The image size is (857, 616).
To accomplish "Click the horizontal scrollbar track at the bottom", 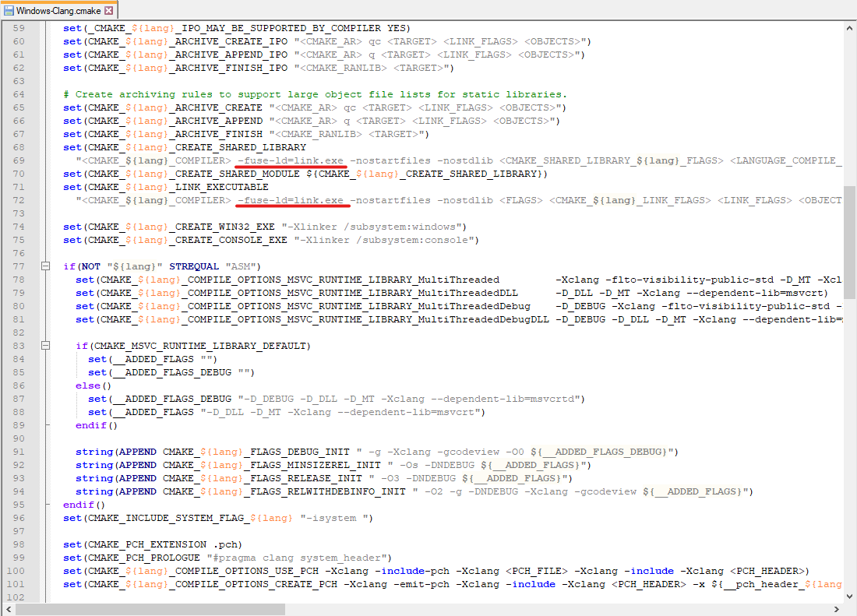I will (x=545, y=607).
